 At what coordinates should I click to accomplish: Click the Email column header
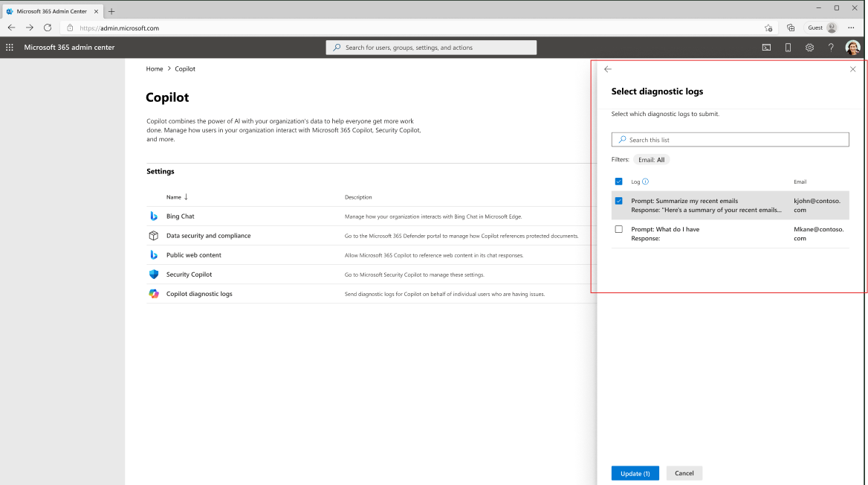click(x=800, y=182)
